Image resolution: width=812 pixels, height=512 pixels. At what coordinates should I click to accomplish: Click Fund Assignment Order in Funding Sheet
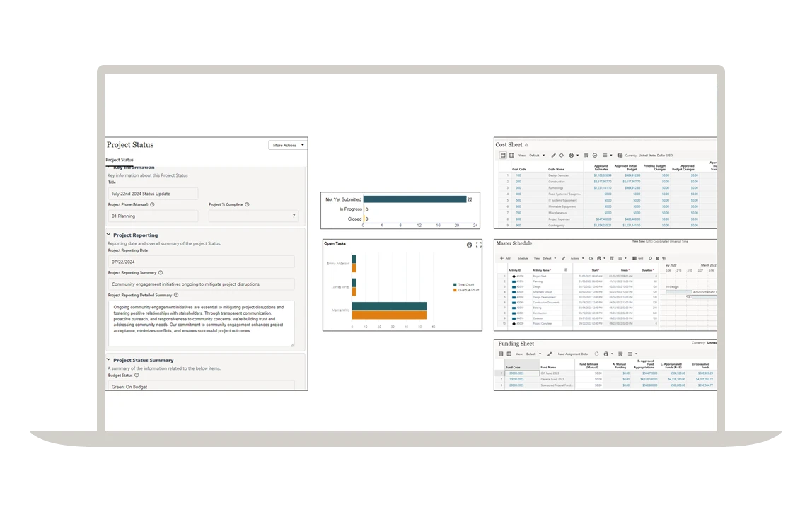coord(573,354)
